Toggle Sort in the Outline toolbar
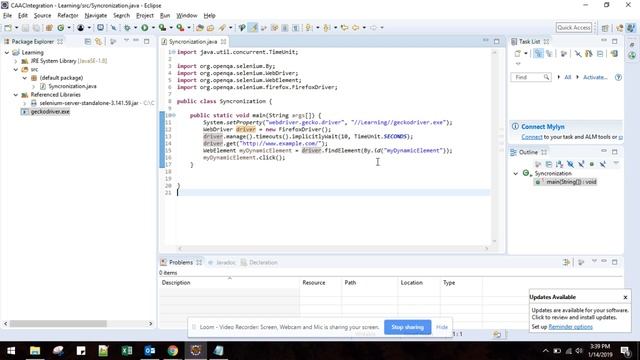The width and height of the screenshot is (640, 360). (560, 164)
